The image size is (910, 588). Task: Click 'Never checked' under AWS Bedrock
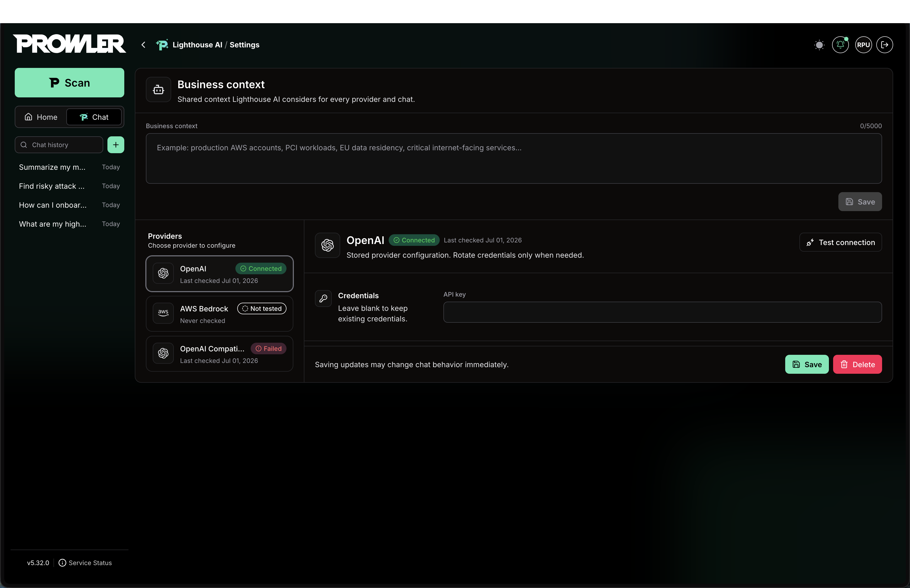click(x=202, y=321)
